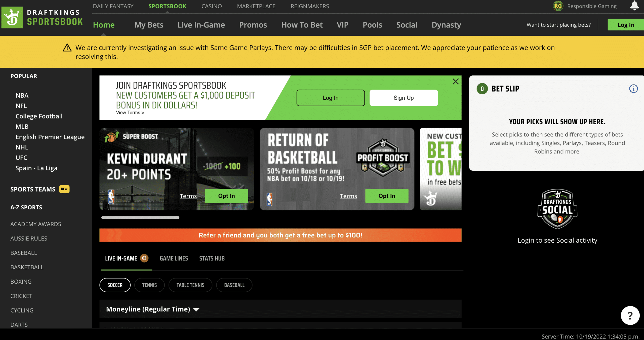The height and width of the screenshot is (340, 644).
Task: Open Aussie Rules in A-Z Sports
Action: tap(29, 238)
